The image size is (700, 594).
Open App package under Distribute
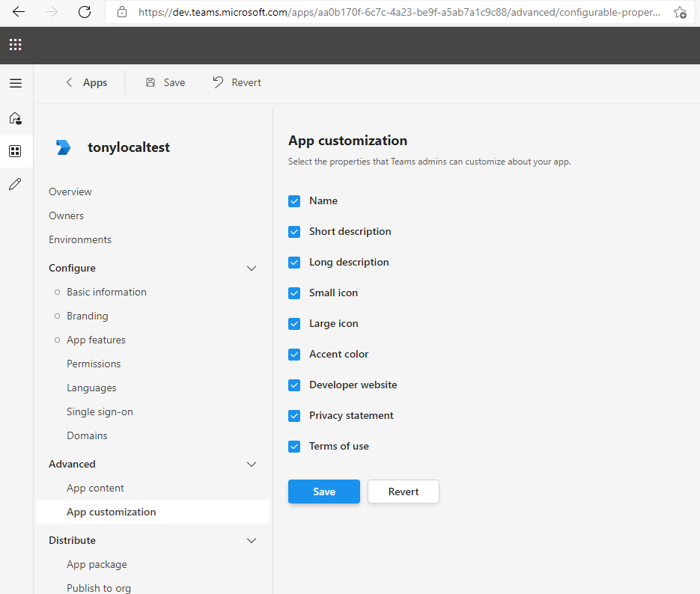tap(97, 565)
